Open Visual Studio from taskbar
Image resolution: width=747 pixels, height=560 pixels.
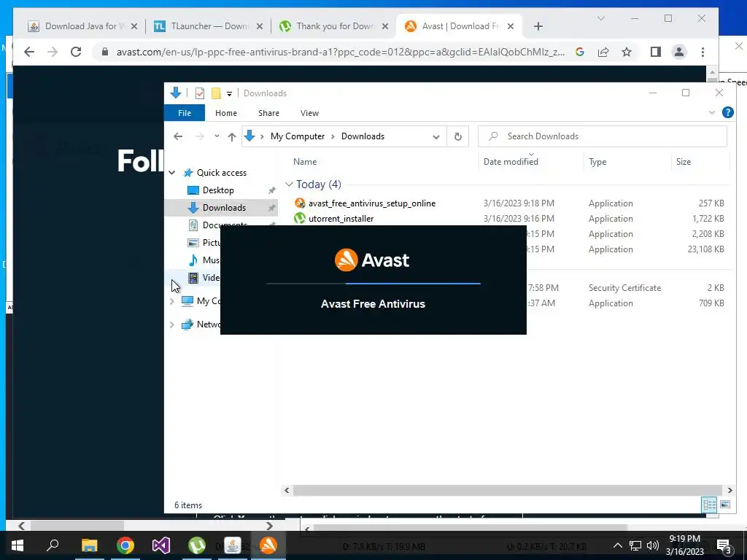pyautogui.click(x=161, y=545)
